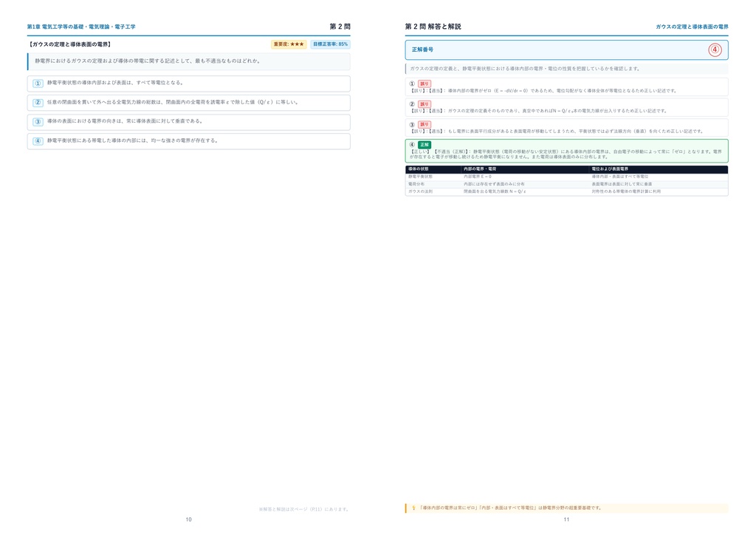Open the 第1章 電気工学等の基礎 chapter header
This screenshot has height=535, width=756.
pos(81,27)
